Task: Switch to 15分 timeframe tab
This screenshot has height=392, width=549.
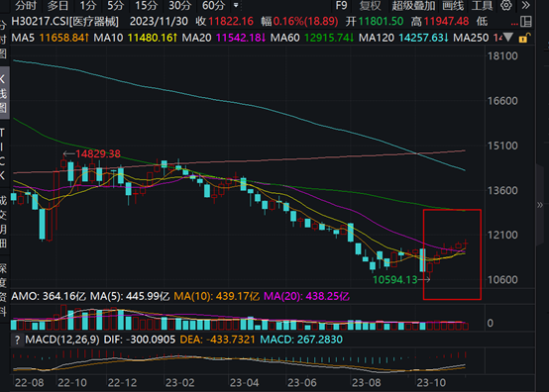Action: [146, 6]
